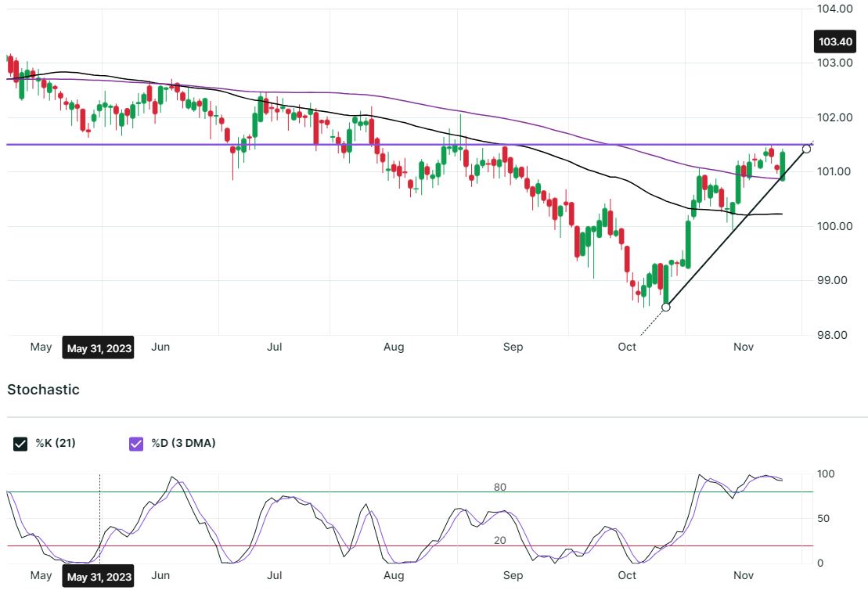Screen dimensions: 868x594
Task: Click the 80 overbought level label
Action: (500, 487)
